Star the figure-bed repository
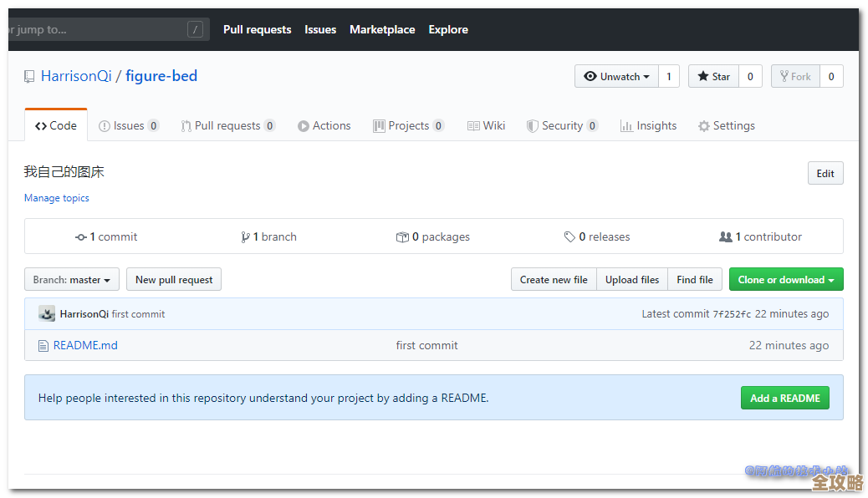Viewport: 868px width, 498px height. (x=713, y=77)
